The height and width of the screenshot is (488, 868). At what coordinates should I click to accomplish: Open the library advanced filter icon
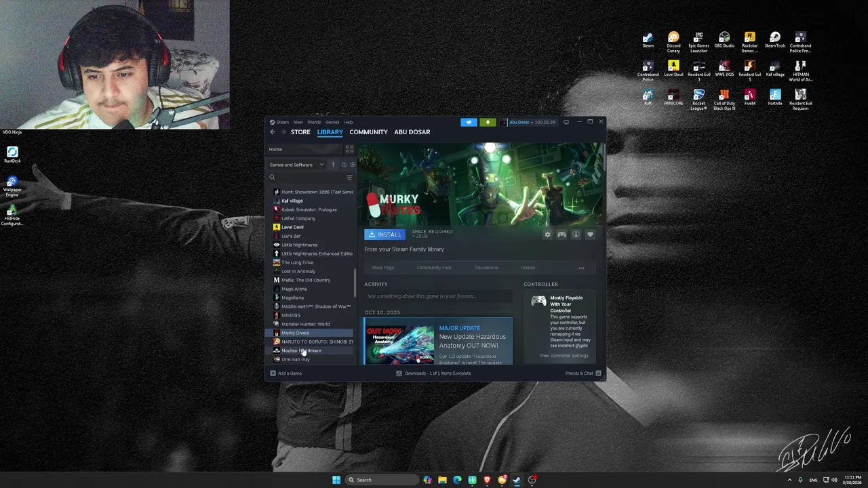(349, 178)
